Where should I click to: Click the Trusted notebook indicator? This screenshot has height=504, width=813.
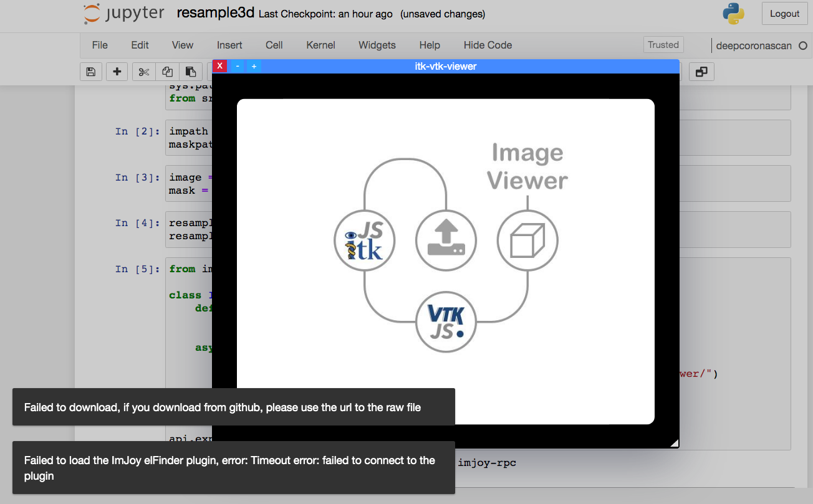(663, 45)
